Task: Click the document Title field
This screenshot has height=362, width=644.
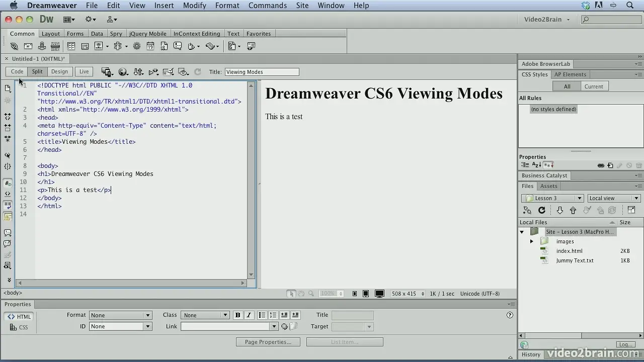Action: 262,72
